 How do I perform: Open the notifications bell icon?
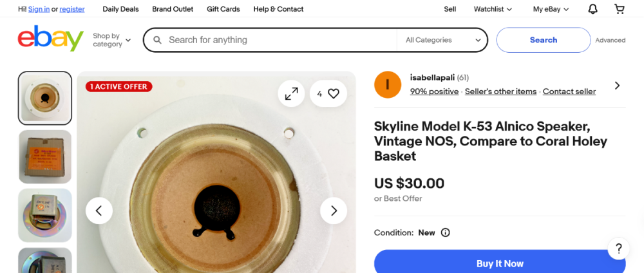click(593, 9)
